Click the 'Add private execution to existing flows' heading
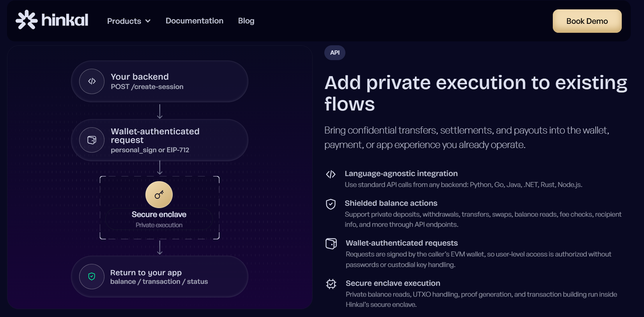The image size is (644, 317). (476, 93)
